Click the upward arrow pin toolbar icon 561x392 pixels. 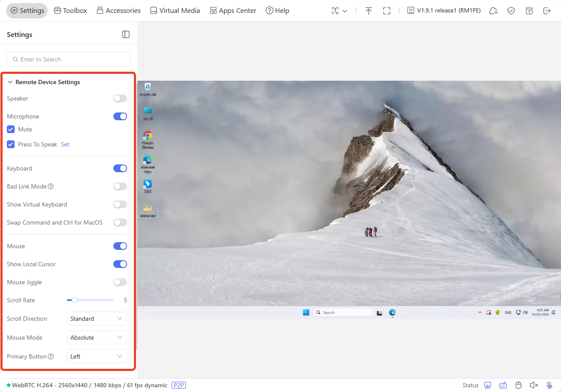coord(369,11)
